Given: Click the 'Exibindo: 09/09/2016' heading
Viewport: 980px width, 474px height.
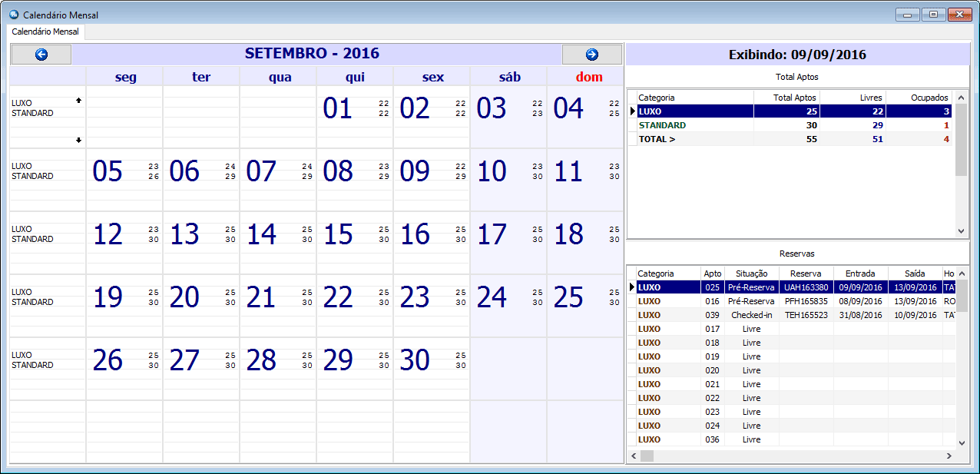Looking at the screenshot, I should [x=797, y=55].
